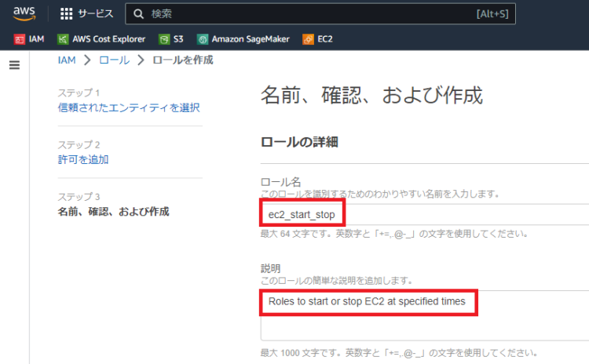
Task: Click the page title 名前、確認、および作成
Action: 371,95
